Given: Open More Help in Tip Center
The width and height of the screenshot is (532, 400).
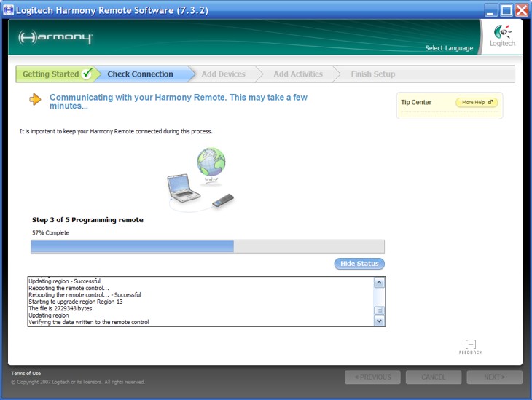Looking at the screenshot, I should pyautogui.click(x=477, y=102).
